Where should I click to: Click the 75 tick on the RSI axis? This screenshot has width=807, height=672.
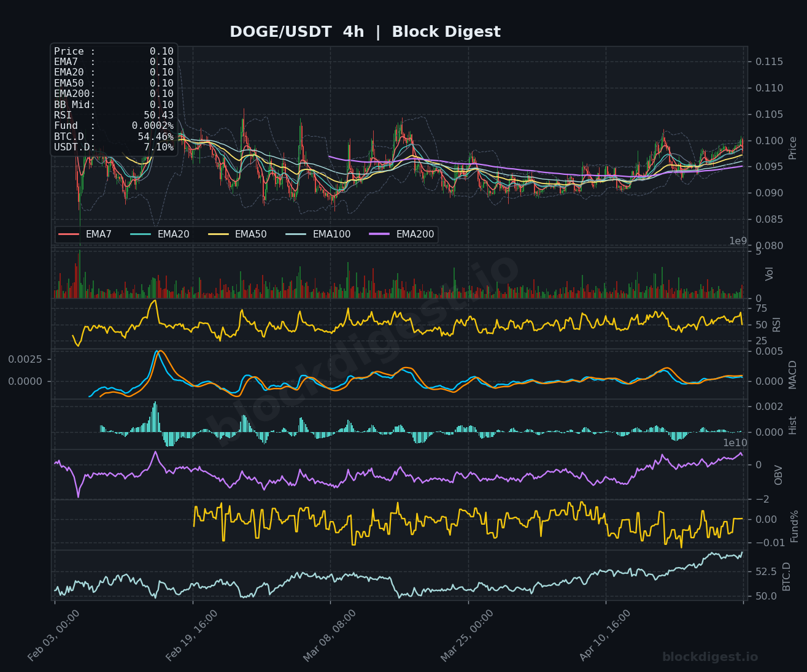761,308
